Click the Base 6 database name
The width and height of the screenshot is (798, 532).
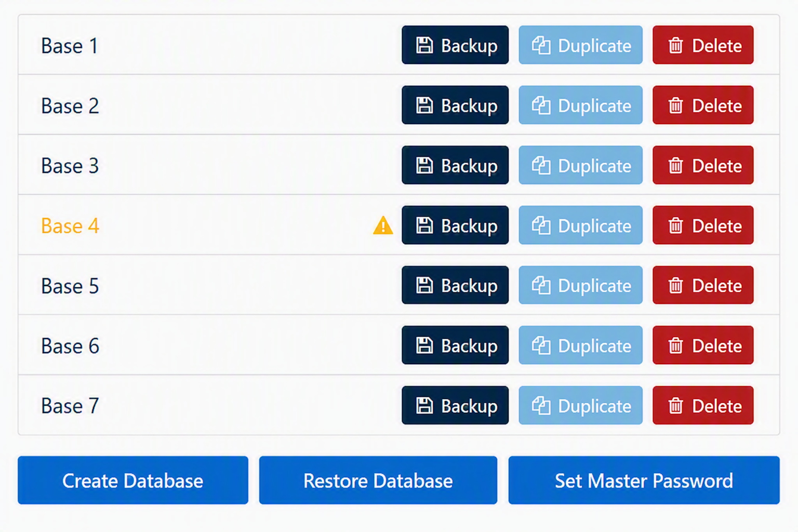[x=70, y=346]
